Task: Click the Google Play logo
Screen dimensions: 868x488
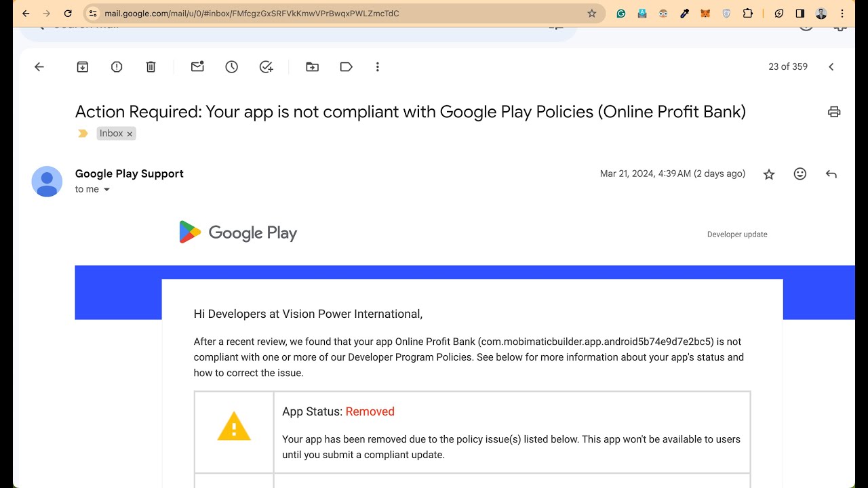Action: (x=238, y=232)
